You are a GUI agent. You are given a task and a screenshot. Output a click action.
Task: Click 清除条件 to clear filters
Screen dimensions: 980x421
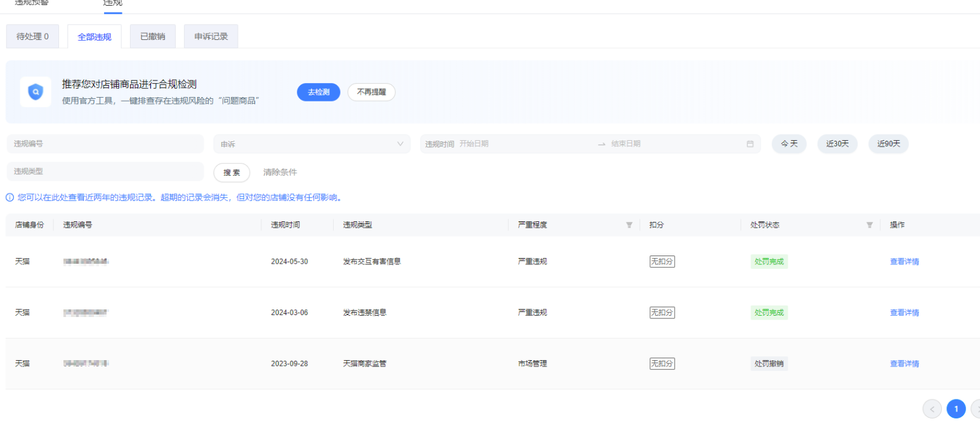280,172
